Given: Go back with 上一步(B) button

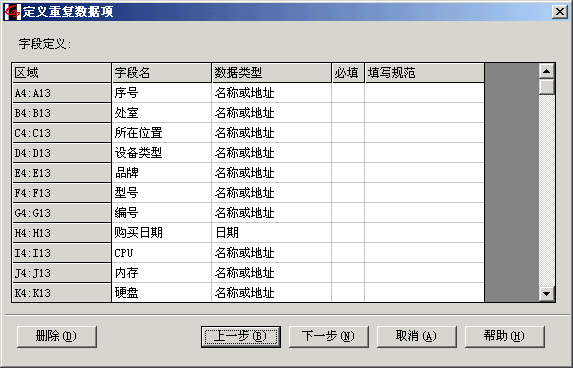Looking at the screenshot, I should point(241,336).
